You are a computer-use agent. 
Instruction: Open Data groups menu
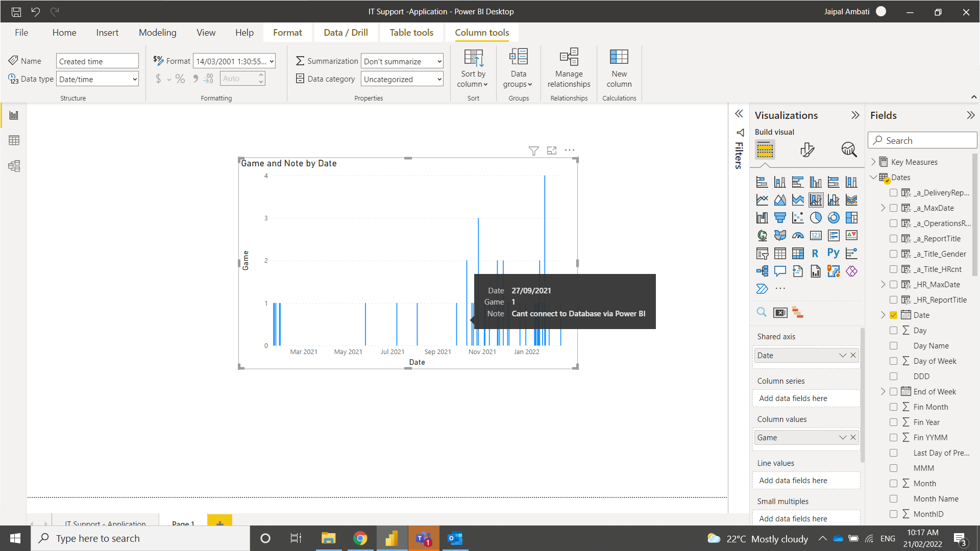(x=518, y=68)
